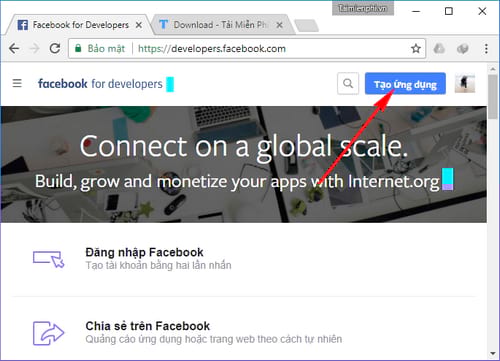This screenshot has width=500, height=361.
Task: Click the Tạo ứng dụng button
Action: [405, 83]
